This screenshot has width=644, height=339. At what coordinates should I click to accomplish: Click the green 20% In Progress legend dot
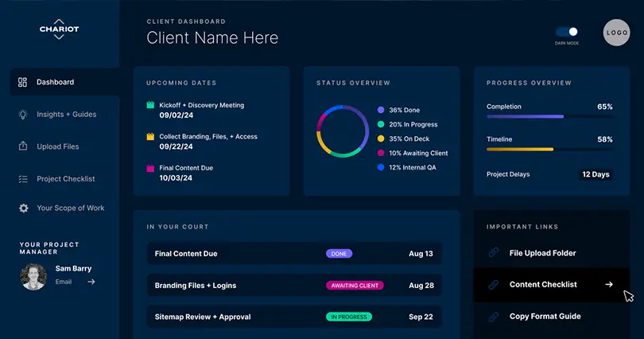(x=381, y=124)
